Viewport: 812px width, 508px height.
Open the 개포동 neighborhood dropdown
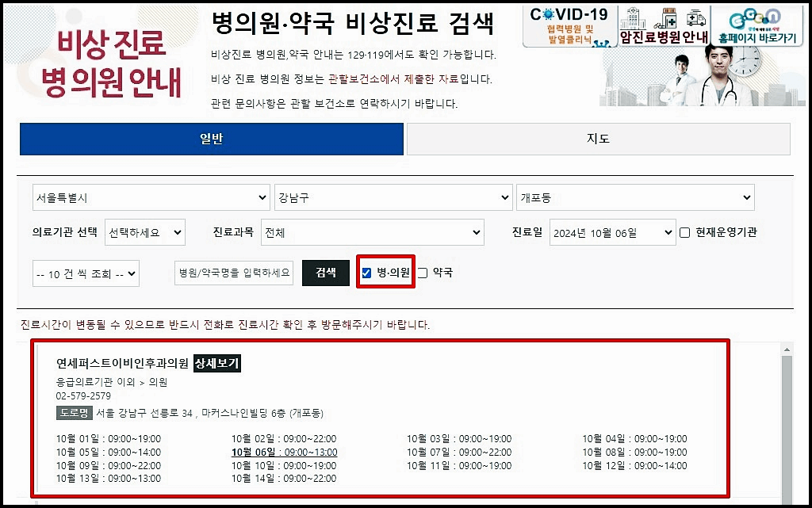click(634, 197)
